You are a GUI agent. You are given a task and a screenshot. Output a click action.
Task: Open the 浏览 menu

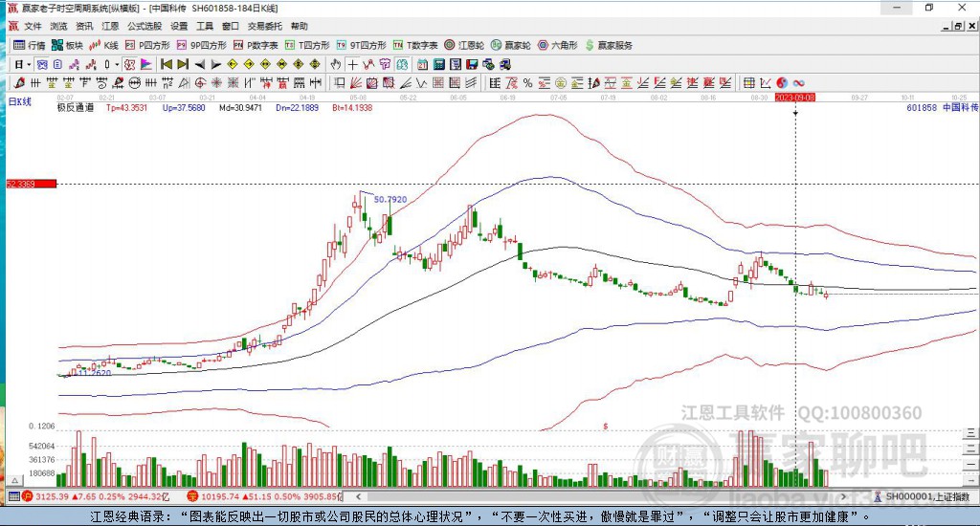tap(58, 26)
